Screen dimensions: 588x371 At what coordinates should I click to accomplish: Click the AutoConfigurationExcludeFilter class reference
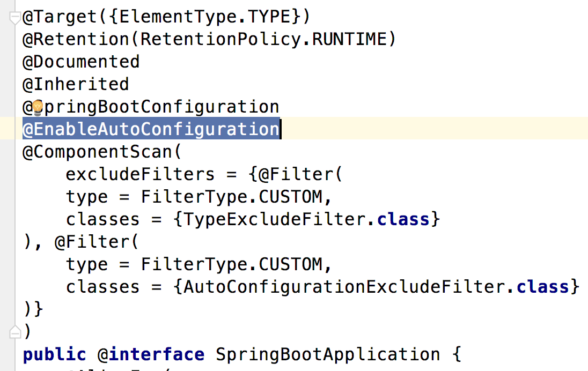(344, 287)
